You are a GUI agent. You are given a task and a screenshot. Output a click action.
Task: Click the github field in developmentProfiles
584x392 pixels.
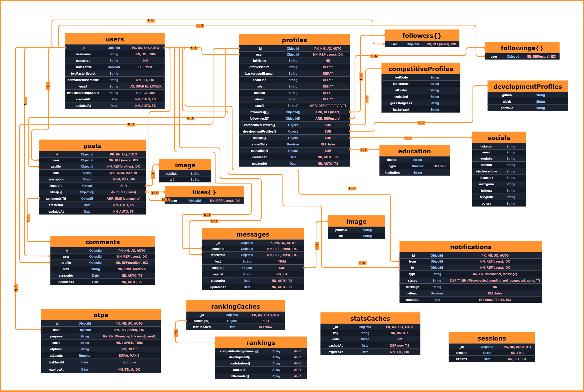point(527,95)
